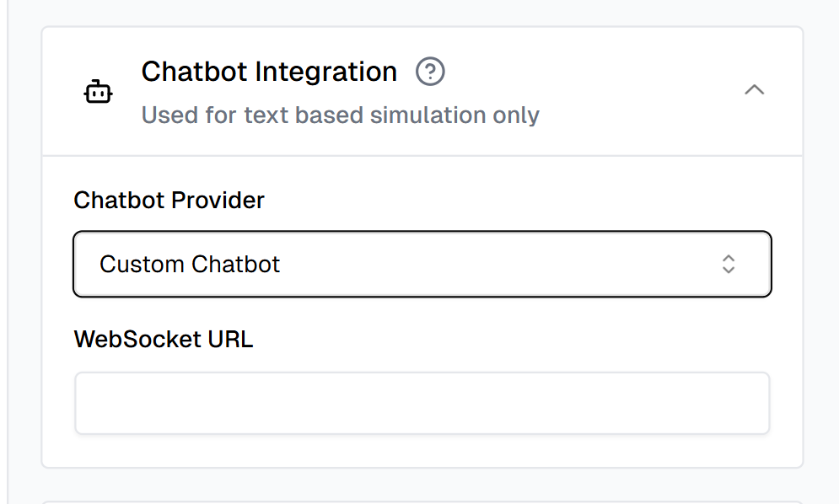This screenshot has width=839, height=504.
Task: Select the robot head icon in the card header
Action: click(x=99, y=91)
